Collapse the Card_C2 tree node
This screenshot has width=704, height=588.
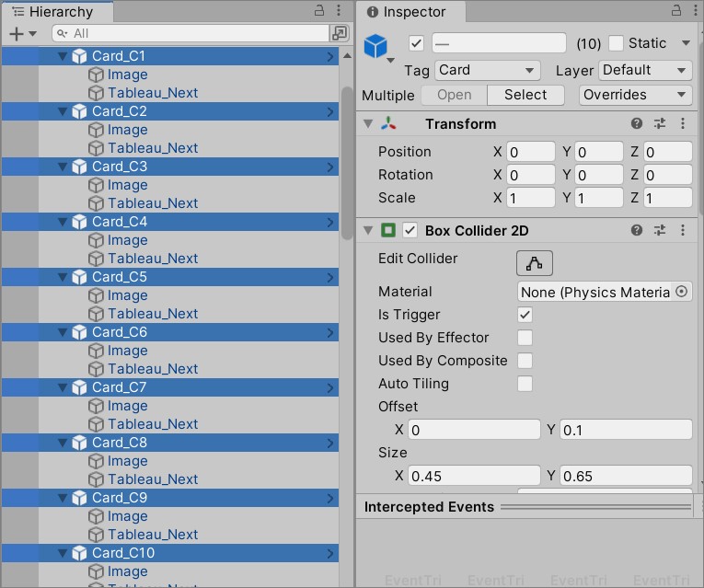(x=63, y=111)
